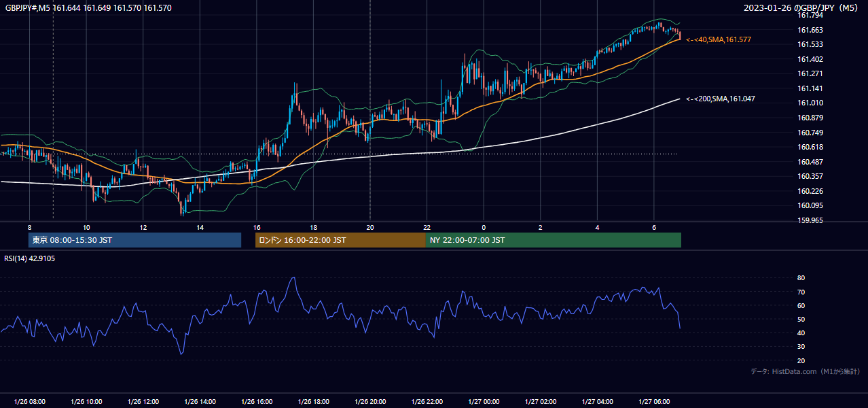The height and width of the screenshot is (408, 868).
Task: Click the 1/27 00:00 bottom time label
Action: point(484,402)
